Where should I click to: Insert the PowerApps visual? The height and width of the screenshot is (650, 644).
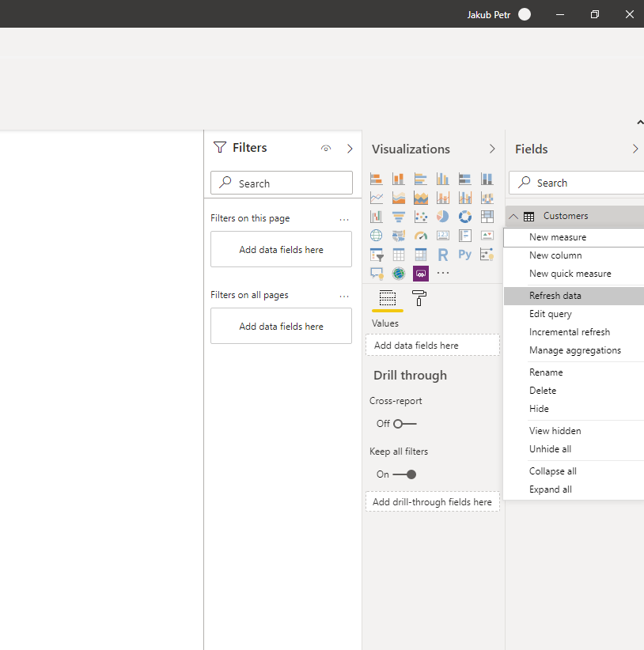point(420,274)
